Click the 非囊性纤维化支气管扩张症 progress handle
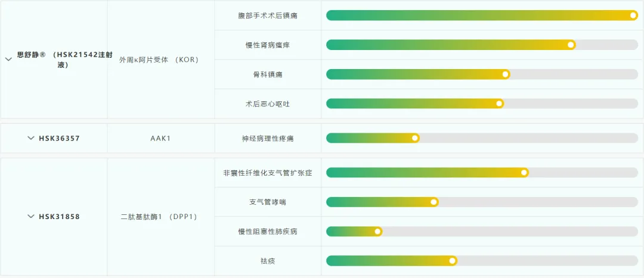644x278 pixels. (524, 173)
